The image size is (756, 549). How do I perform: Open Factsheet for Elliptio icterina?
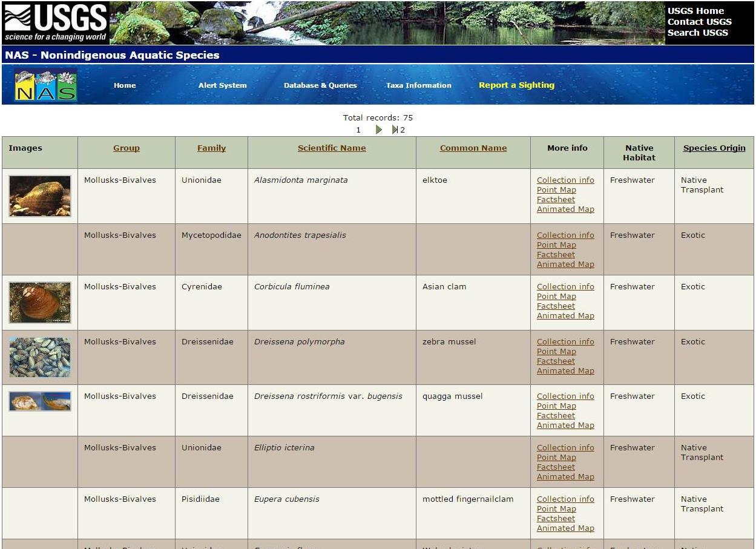[x=556, y=467]
